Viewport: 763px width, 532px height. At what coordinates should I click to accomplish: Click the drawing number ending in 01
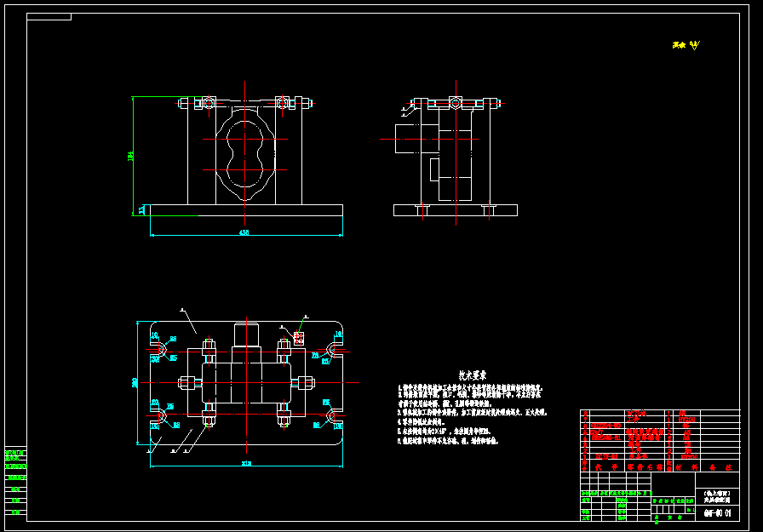pos(717,513)
